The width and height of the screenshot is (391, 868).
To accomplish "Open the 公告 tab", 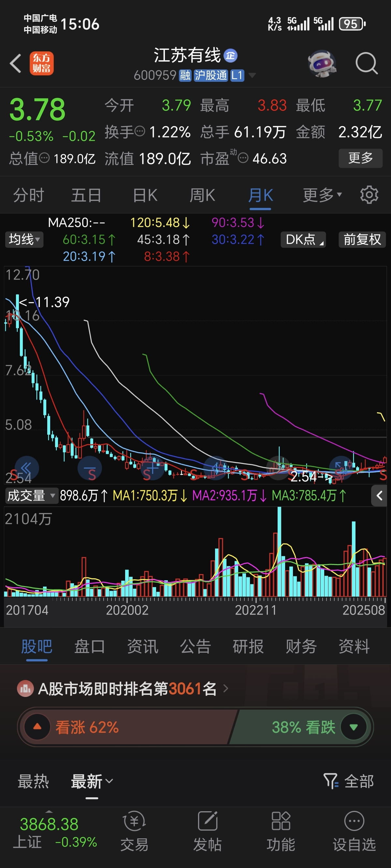I will click(195, 646).
